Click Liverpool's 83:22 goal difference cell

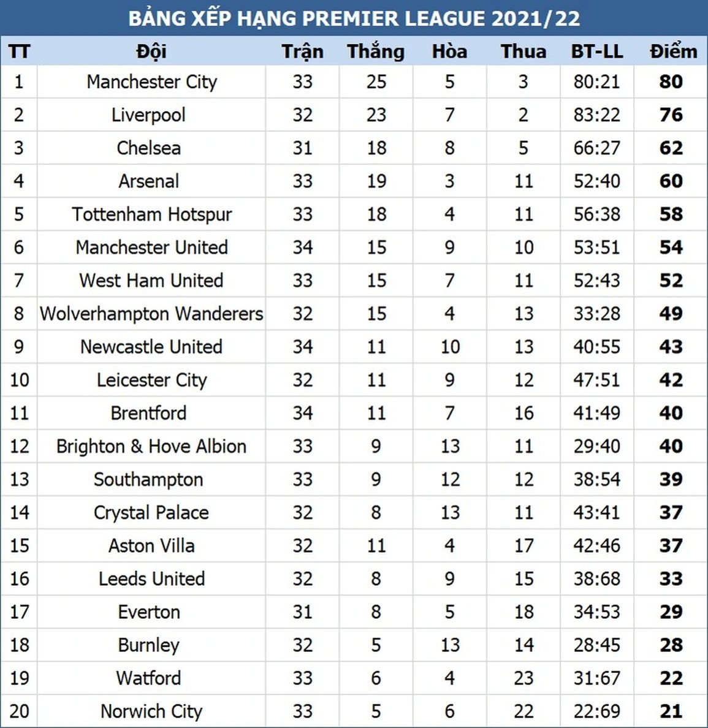pyautogui.click(x=596, y=115)
